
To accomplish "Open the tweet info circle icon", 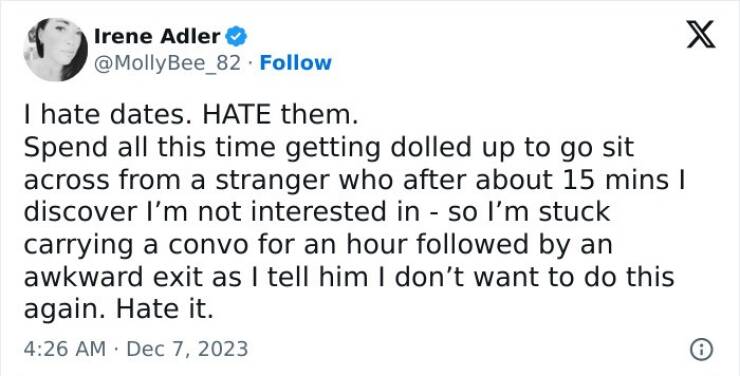I will pyautogui.click(x=702, y=350).
